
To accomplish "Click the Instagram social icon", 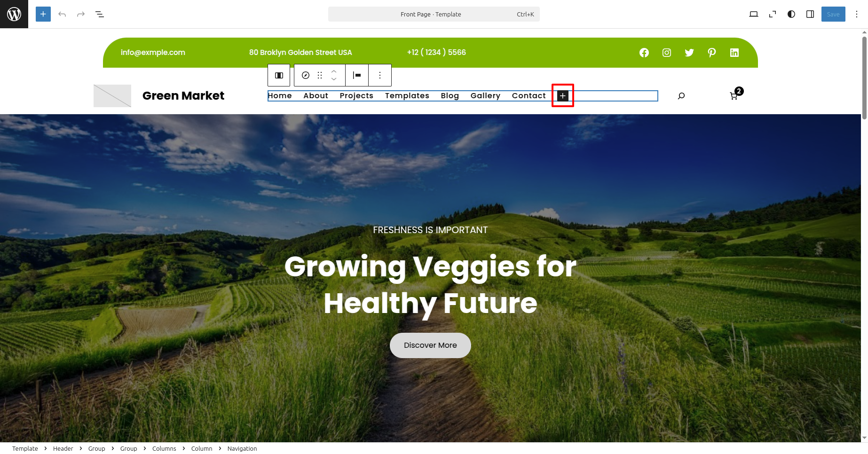I will (667, 53).
